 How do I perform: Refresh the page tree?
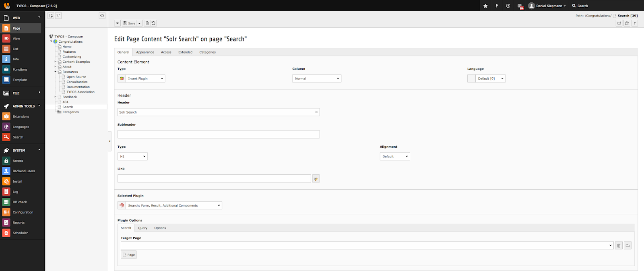click(x=102, y=16)
